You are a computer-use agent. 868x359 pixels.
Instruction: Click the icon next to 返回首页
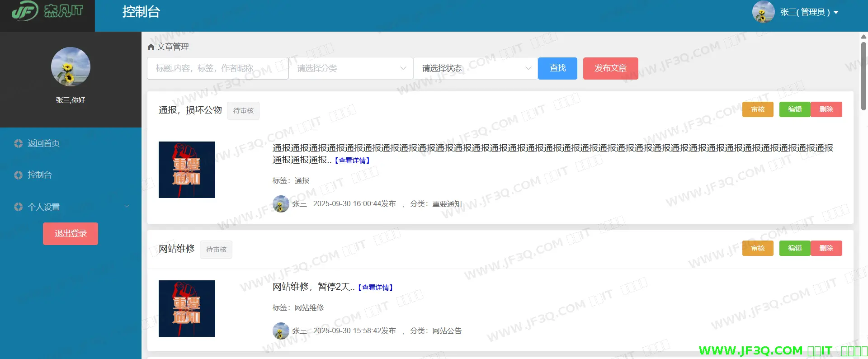[18, 143]
